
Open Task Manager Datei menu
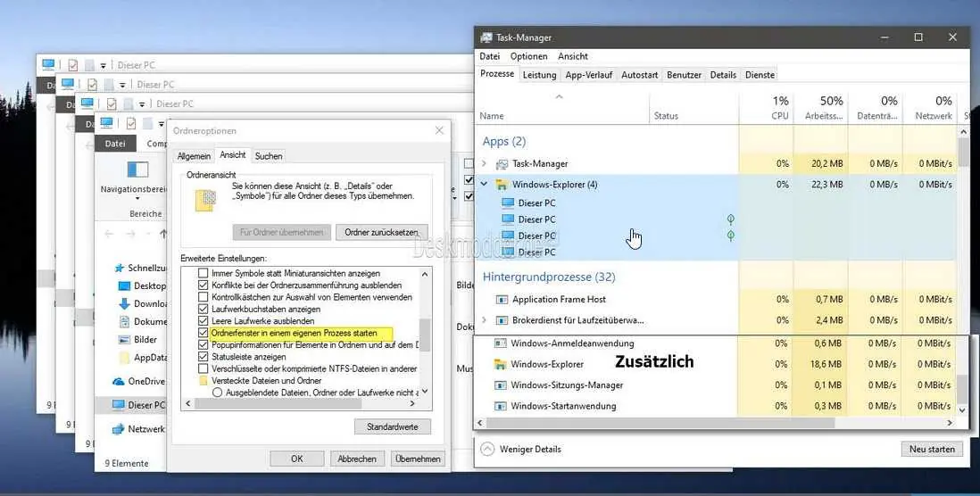pyautogui.click(x=489, y=56)
